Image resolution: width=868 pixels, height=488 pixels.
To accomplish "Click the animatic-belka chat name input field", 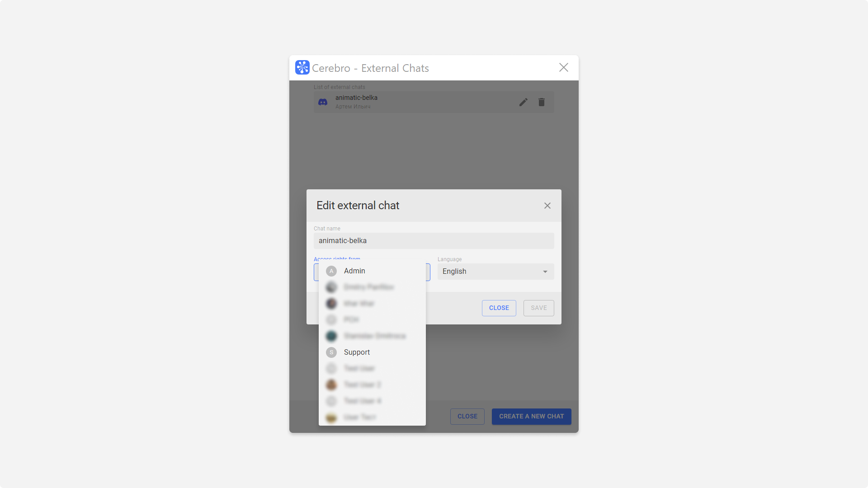I will pyautogui.click(x=434, y=240).
